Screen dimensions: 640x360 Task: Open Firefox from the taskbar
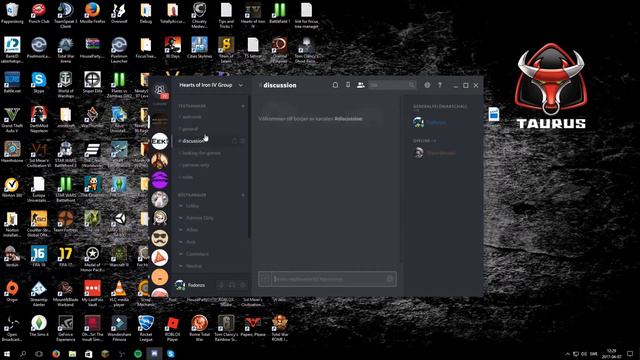click(x=56, y=354)
